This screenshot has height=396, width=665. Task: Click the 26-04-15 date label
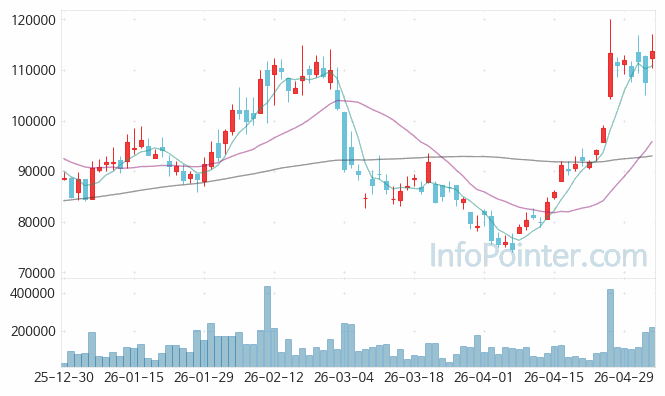pyautogui.click(x=553, y=377)
